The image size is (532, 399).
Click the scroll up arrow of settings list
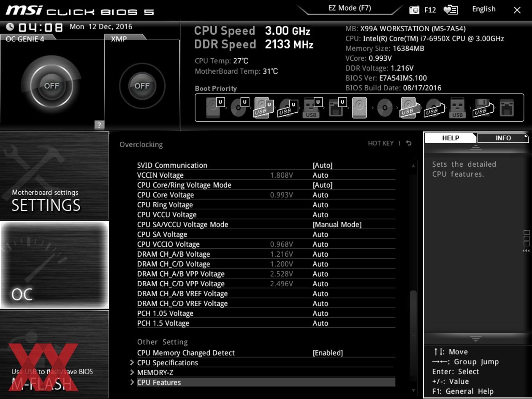click(413, 166)
